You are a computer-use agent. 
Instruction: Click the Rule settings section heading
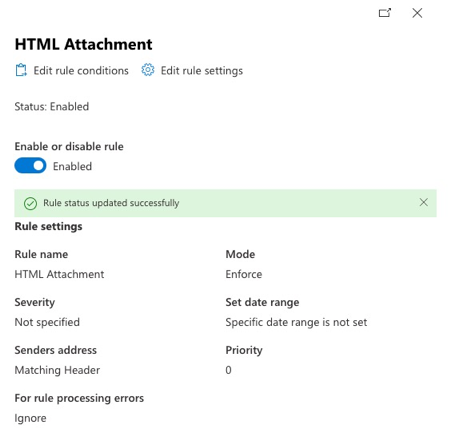tap(48, 226)
